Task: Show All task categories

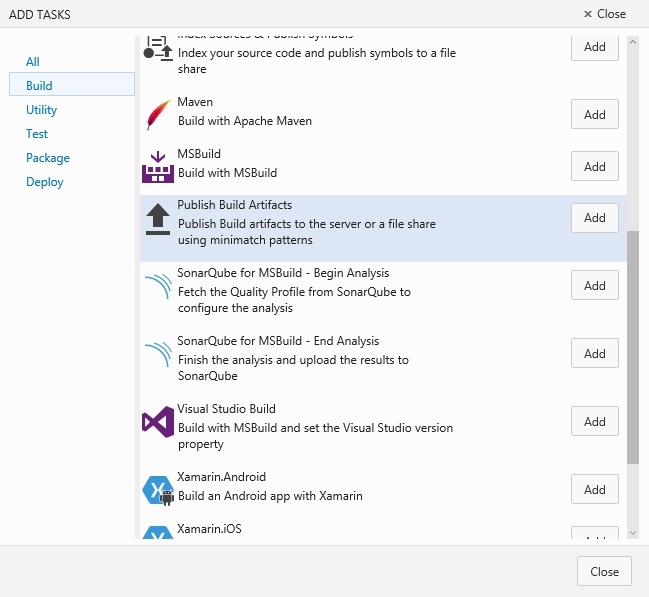Action: click(33, 62)
